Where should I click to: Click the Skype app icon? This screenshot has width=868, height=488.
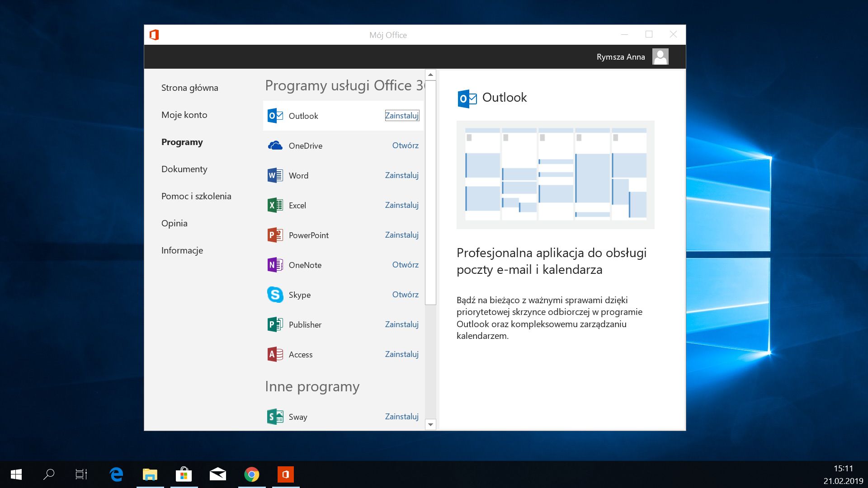(275, 295)
